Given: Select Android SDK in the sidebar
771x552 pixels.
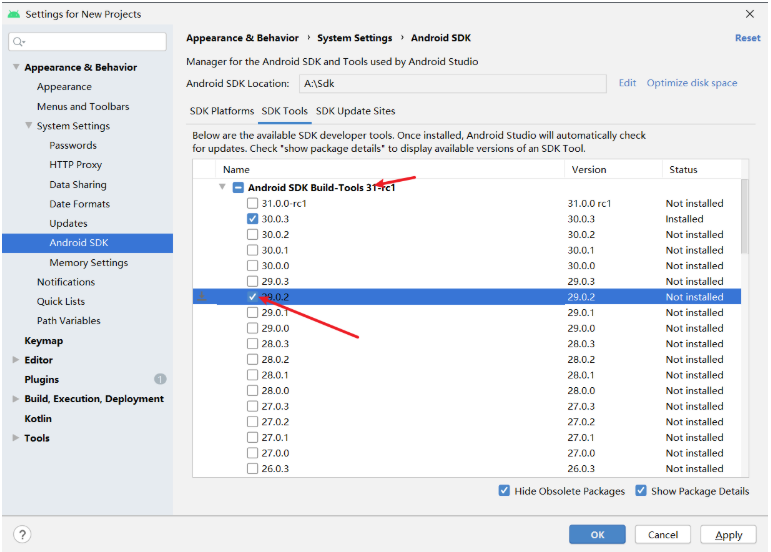Looking at the screenshot, I should 88,243.
